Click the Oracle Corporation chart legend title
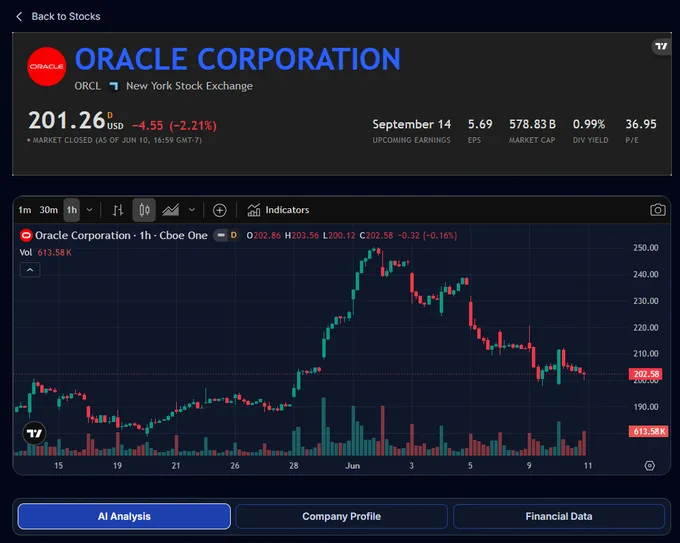Image resolution: width=680 pixels, height=543 pixels. pyautogui.click(x=121, y=235)
